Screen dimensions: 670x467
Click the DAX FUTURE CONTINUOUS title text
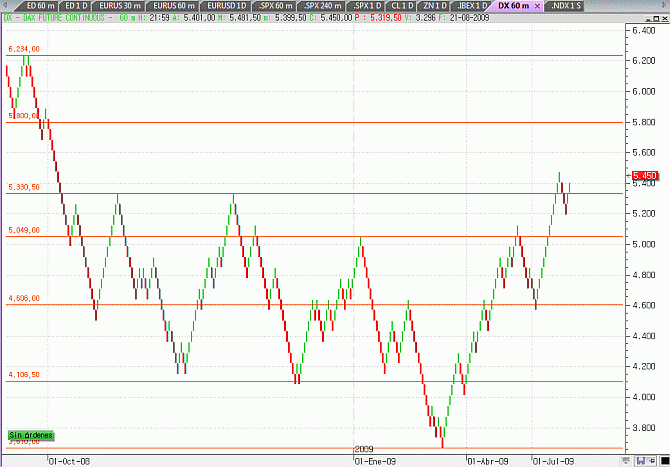coord(63,18)
